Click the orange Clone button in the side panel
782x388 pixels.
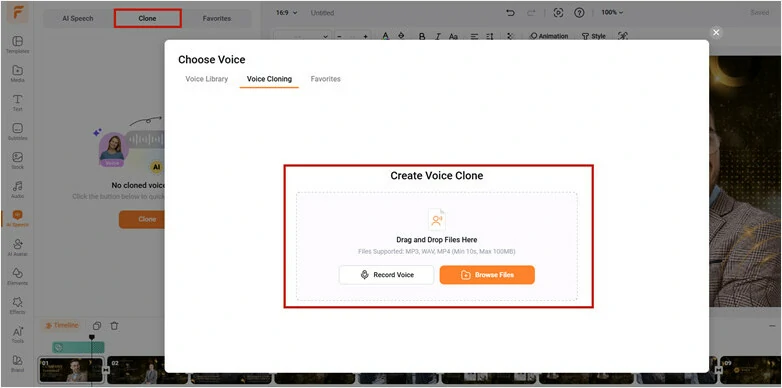(x=142, y=219)
